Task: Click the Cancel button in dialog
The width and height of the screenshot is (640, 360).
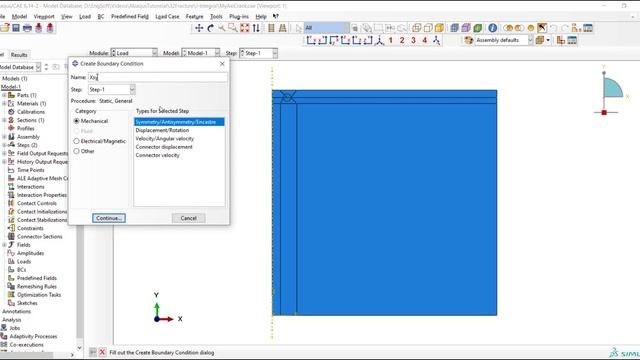Action: click(x=189, y=218)
